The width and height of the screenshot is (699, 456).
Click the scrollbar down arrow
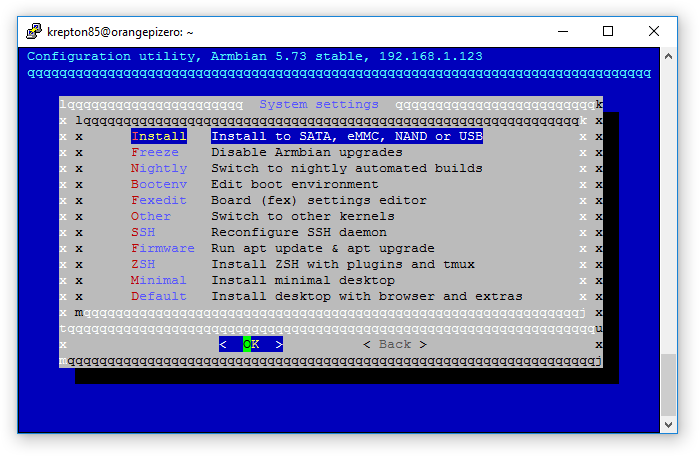pos(668,425)
